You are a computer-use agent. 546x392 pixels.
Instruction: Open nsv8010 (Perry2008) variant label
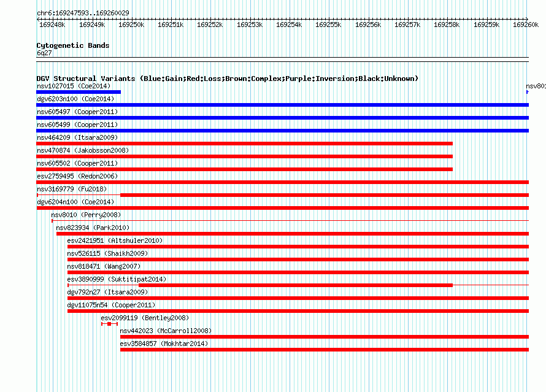[86, 215]
